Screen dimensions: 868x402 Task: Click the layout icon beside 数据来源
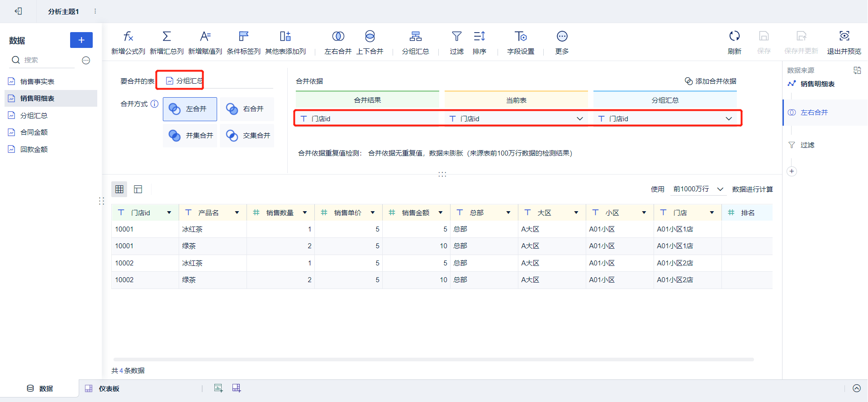(857, 70)
